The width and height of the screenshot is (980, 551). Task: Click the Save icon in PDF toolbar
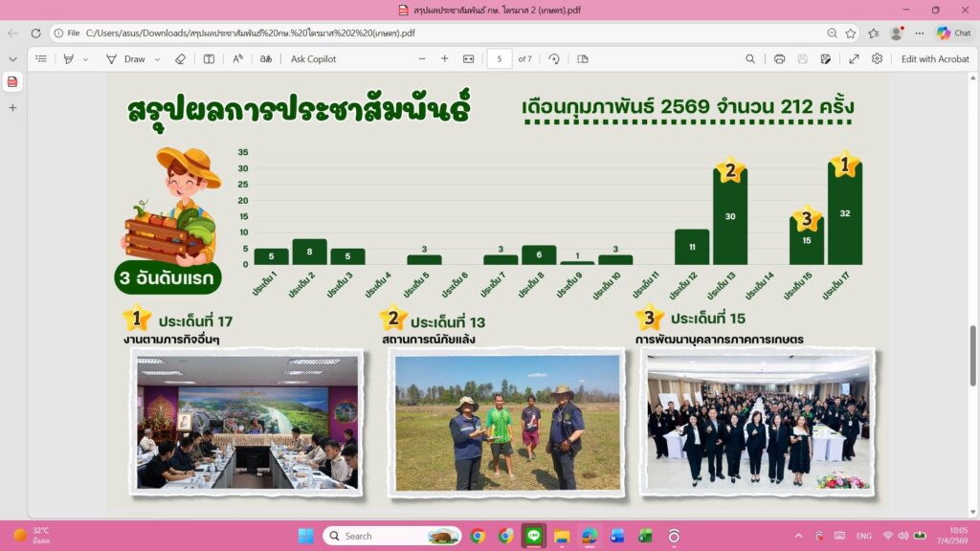tap(802, 59)
